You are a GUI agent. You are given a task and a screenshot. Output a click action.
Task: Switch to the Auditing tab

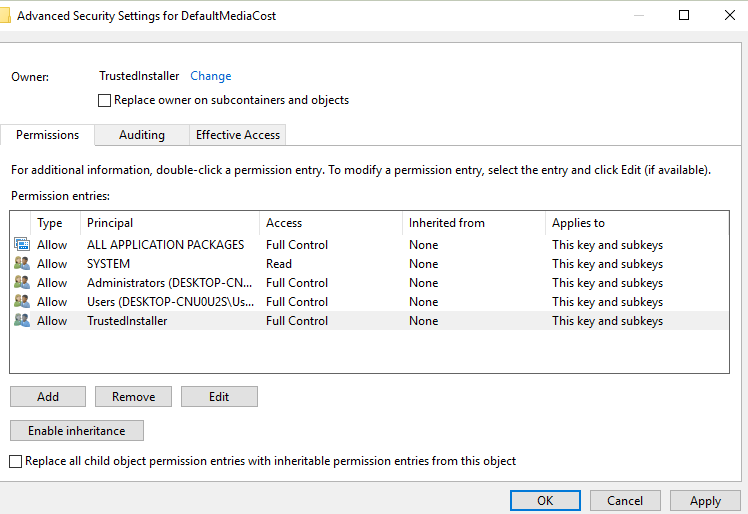point(141,135)
